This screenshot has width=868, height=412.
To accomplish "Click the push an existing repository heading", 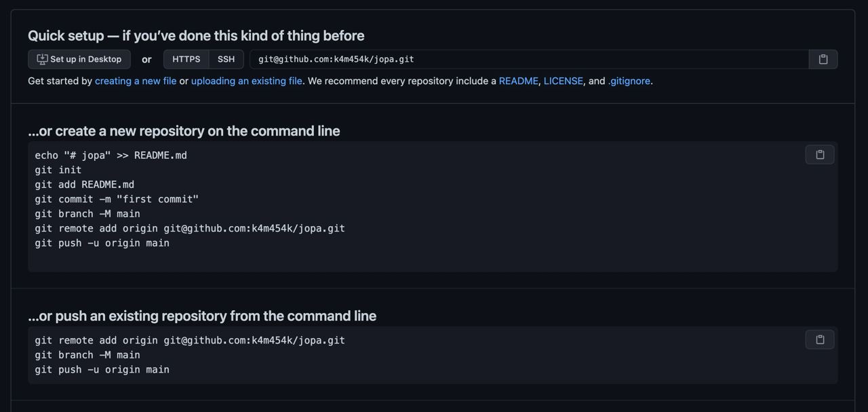I will (x=202, y=316).
